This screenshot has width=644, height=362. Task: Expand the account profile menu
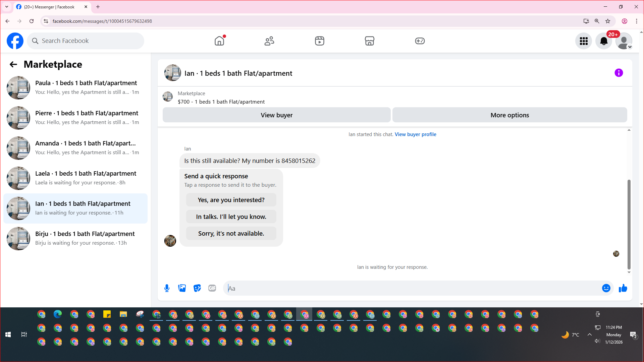coord(624,41)
